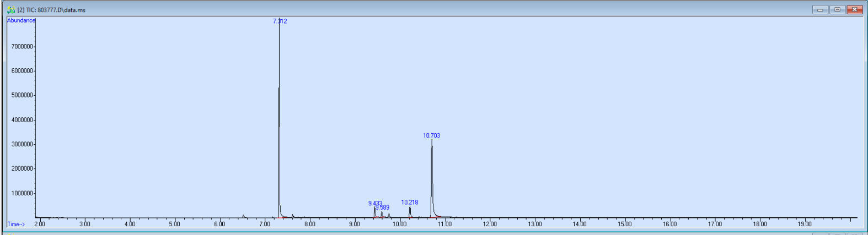This screenshot has height=235, width=868.
Task: Click the 4000000 abundance tick label
Action: (x=22, y=120)
